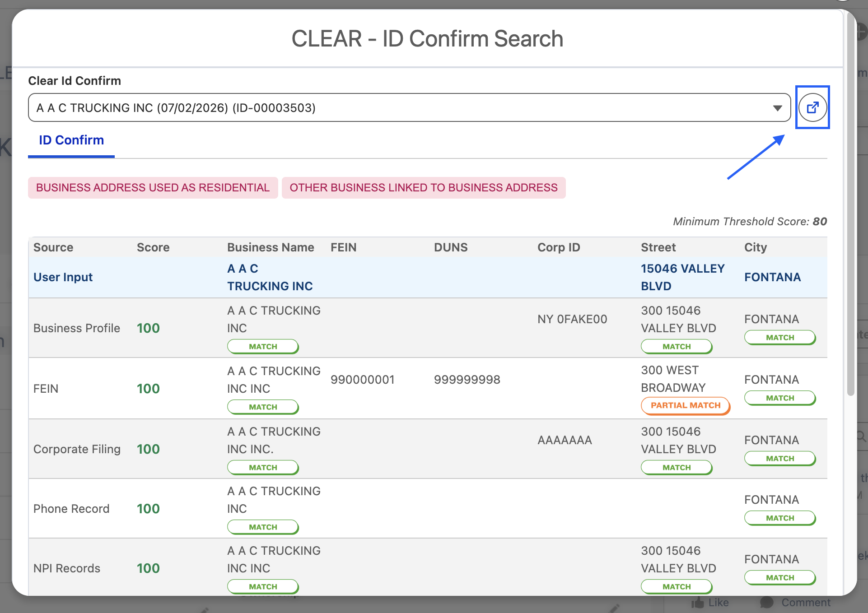The width and height of the screenshot is (868, 613).
Task: Select the Phone Record source label
Action: coord(71,509)
